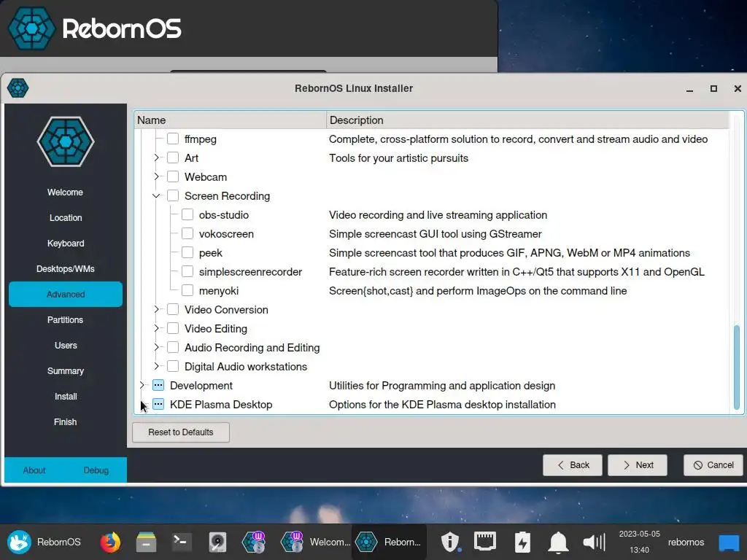This screenshot has height=560, width=747.
Task: Click the Next button
Action: [638, 465]
